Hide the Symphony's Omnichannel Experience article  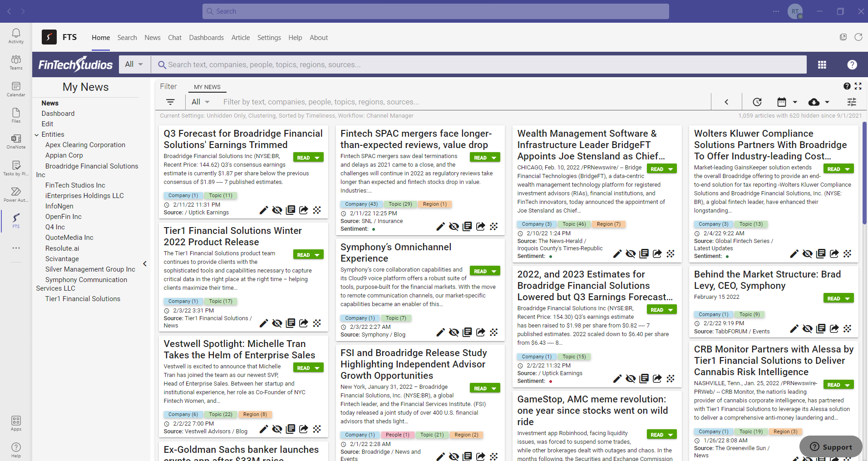pos(454,332)
